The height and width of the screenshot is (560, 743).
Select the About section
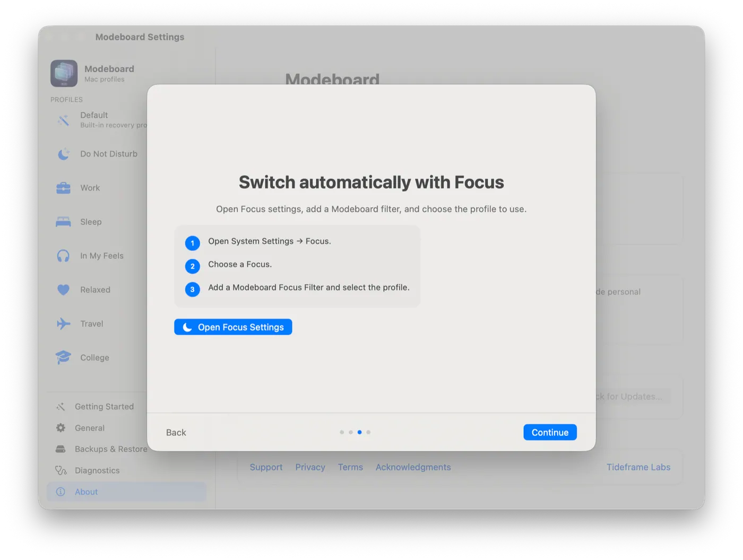click(x=126, y=492)
